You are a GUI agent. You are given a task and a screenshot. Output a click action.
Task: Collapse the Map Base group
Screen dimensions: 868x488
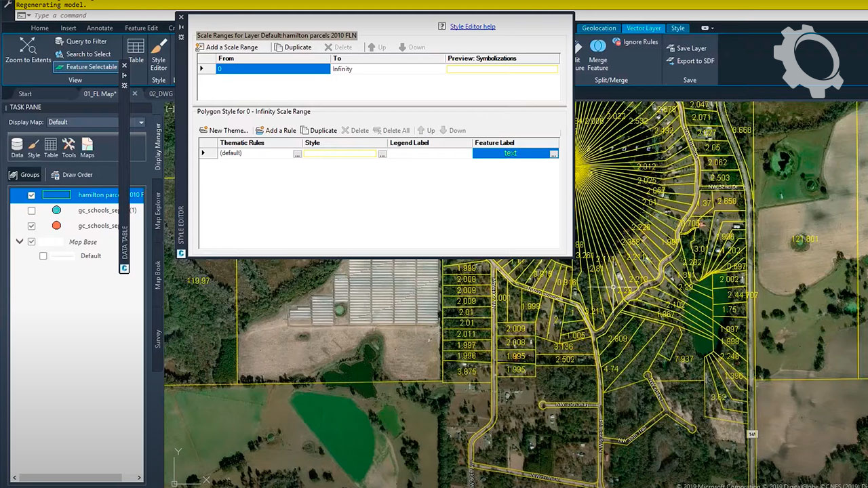[20, 242]
